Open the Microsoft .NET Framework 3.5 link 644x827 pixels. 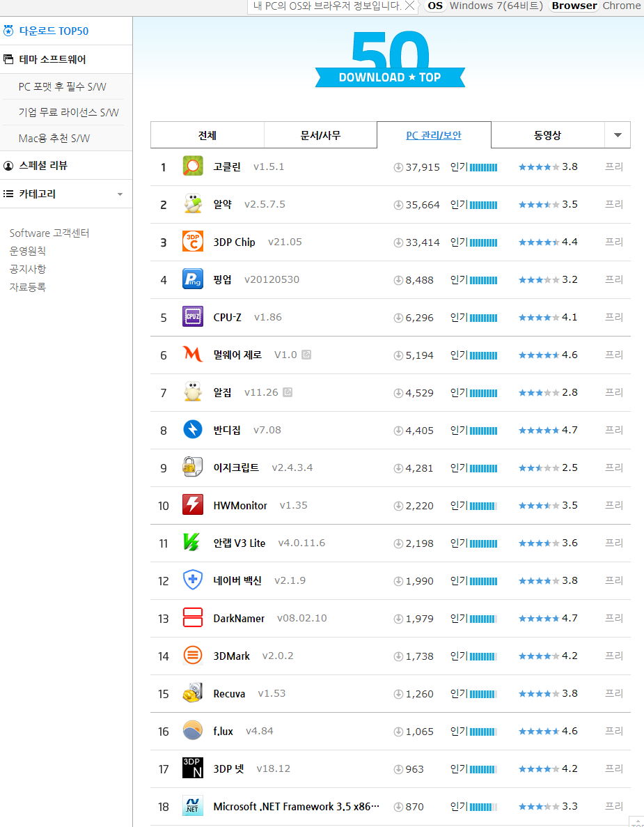pos(296,806)
